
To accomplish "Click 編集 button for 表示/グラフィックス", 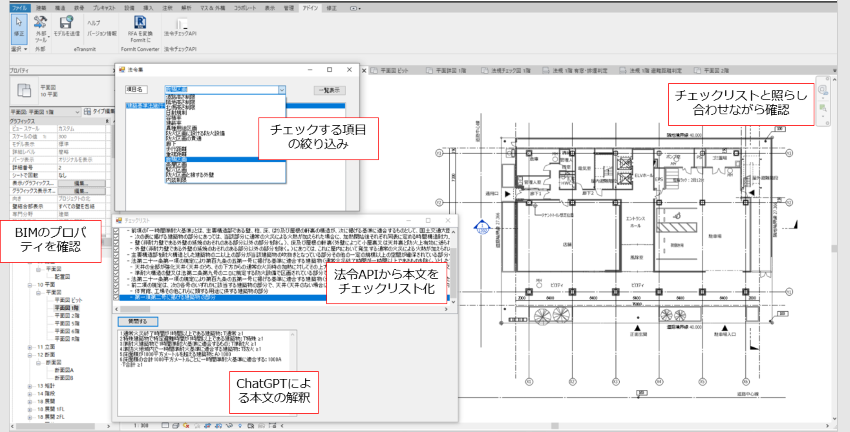I will pos(81,183).
